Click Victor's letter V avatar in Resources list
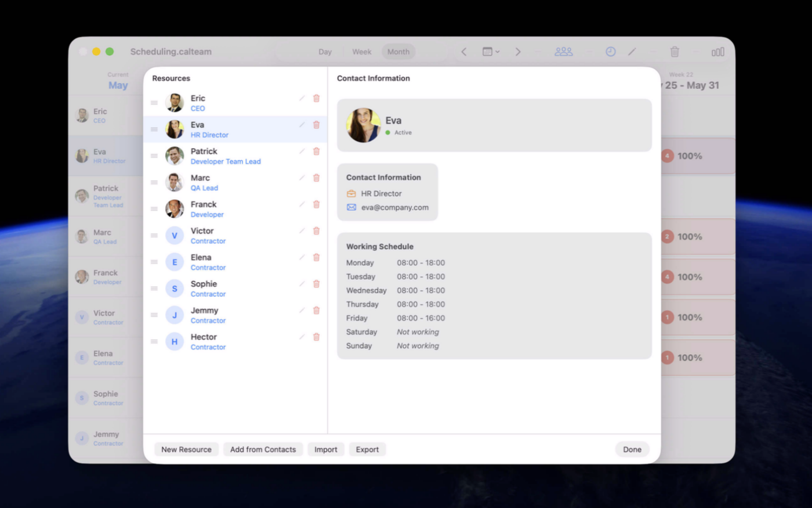Image resolution: width=812 pixels, height=508 pixels. coord(175,235)
